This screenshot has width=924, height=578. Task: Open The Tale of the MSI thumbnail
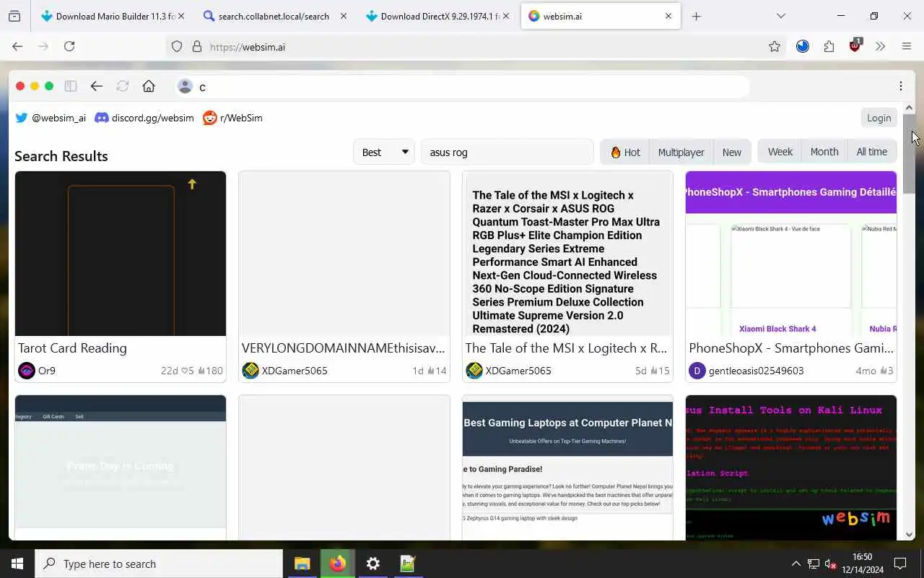tap(567, 254)
